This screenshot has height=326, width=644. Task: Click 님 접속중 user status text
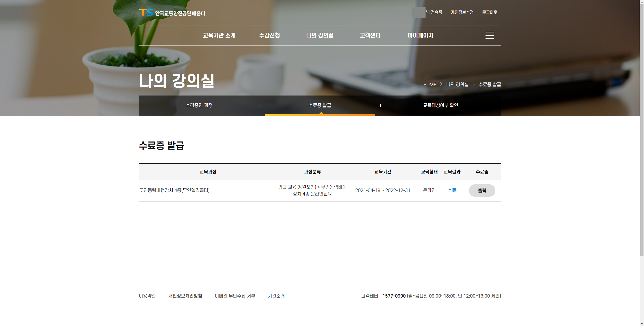[x=434, y=12]
